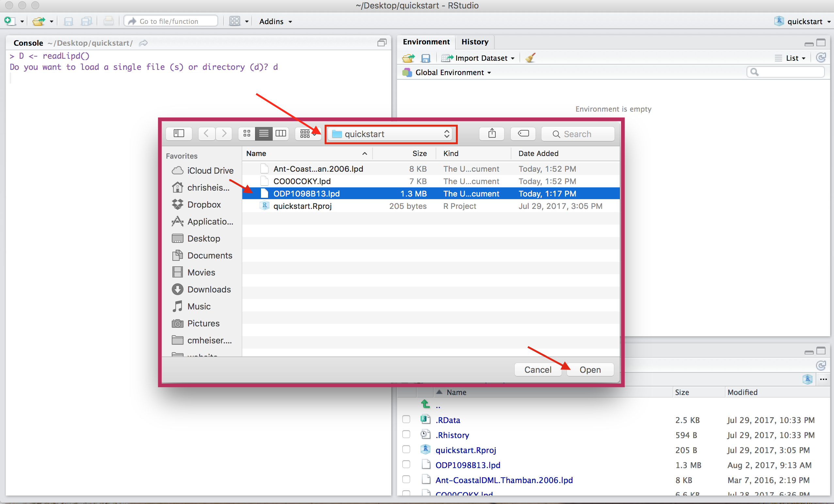Toggle the file dialog sidebar icon
This screenshot has width=834, height=504.
point(179,134)
